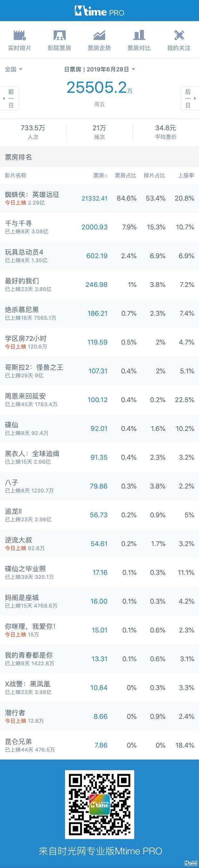Sort by 上座率 column header

click(186, 175)
